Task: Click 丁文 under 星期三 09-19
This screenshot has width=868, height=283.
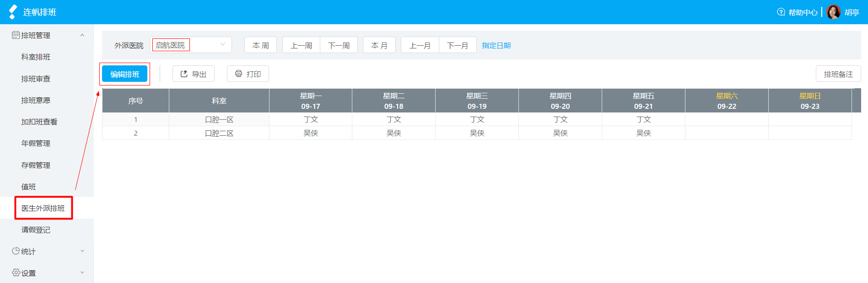Action: click(x=477, y=119)
